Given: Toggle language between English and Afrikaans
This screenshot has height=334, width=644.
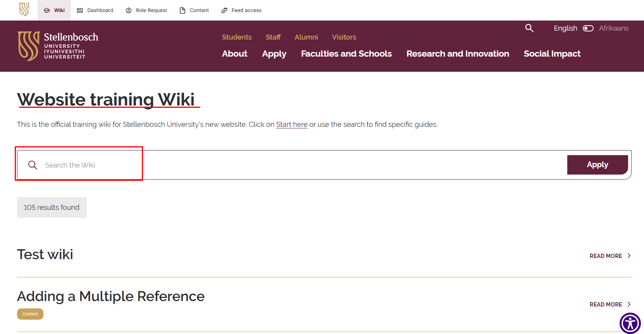Looking at the screenshot, I should (588, 28).
